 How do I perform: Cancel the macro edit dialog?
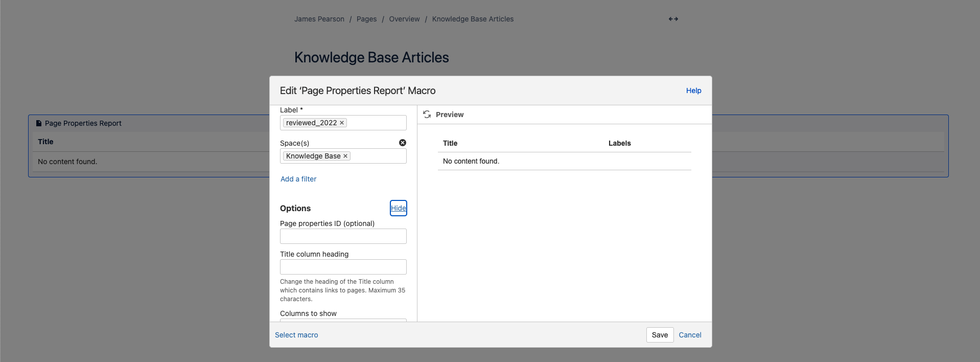coord(690,335)
